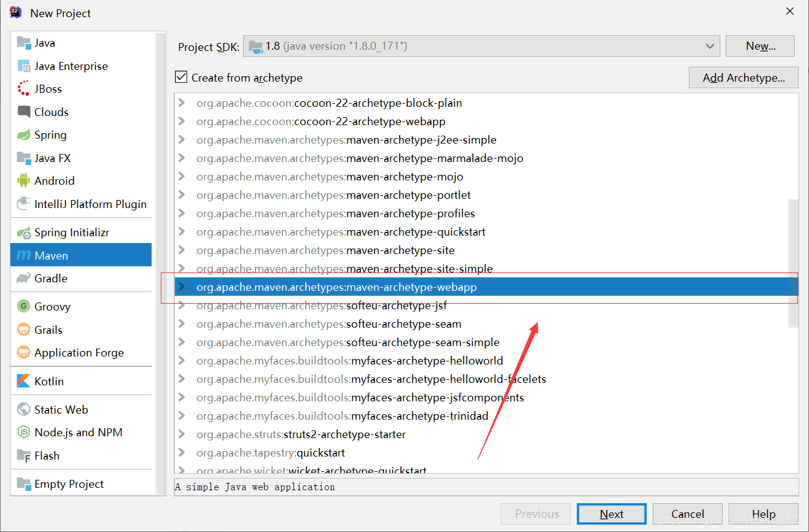
Task: Select the Java icon in sidebar
Action: 24,43
